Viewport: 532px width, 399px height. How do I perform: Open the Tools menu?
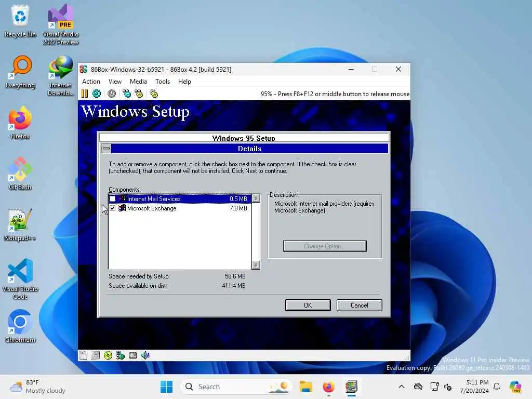coord(163,82)
